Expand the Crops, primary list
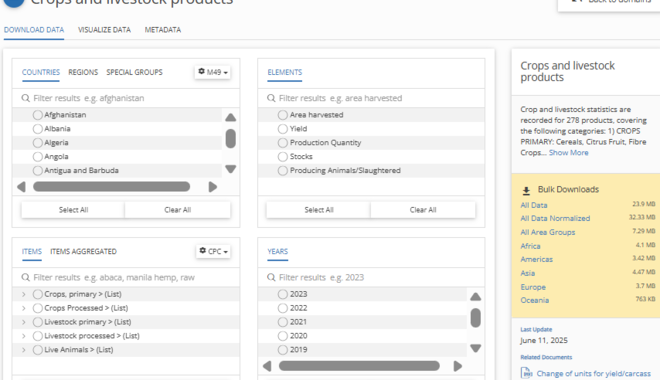 (x=24, y=294)
